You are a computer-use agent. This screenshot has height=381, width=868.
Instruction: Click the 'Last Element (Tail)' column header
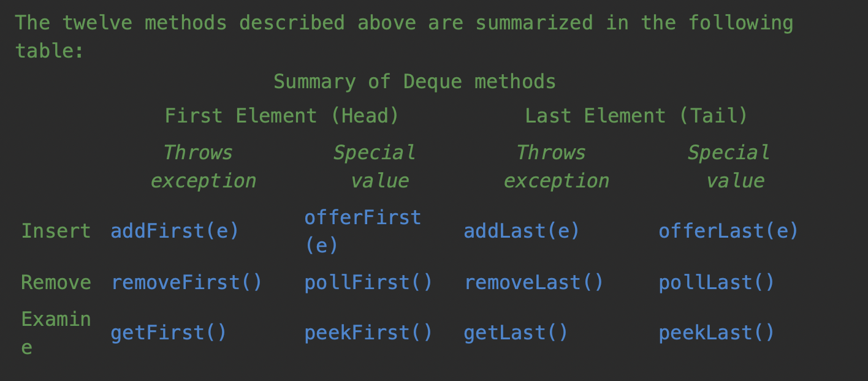[x=636, y=116]
